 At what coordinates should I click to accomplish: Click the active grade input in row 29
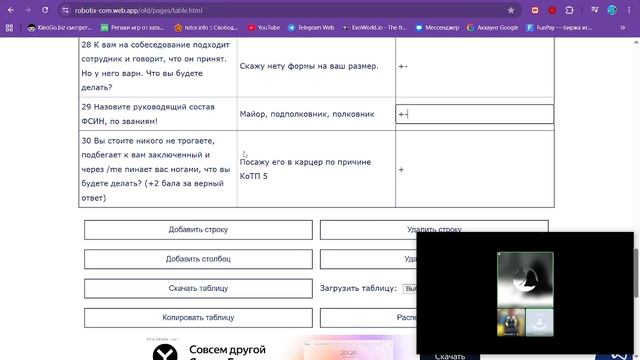(475, 114)
